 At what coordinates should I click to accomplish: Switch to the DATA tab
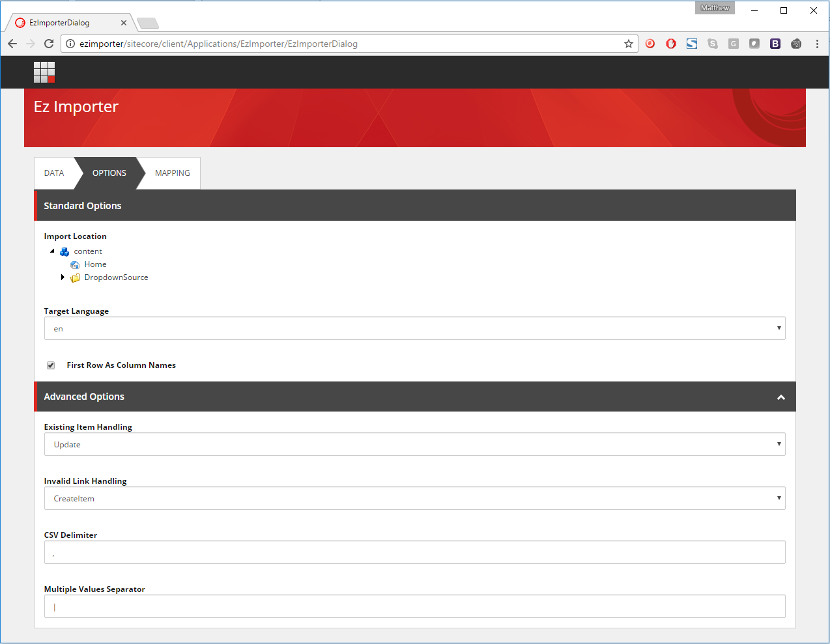tap(54, 173)
